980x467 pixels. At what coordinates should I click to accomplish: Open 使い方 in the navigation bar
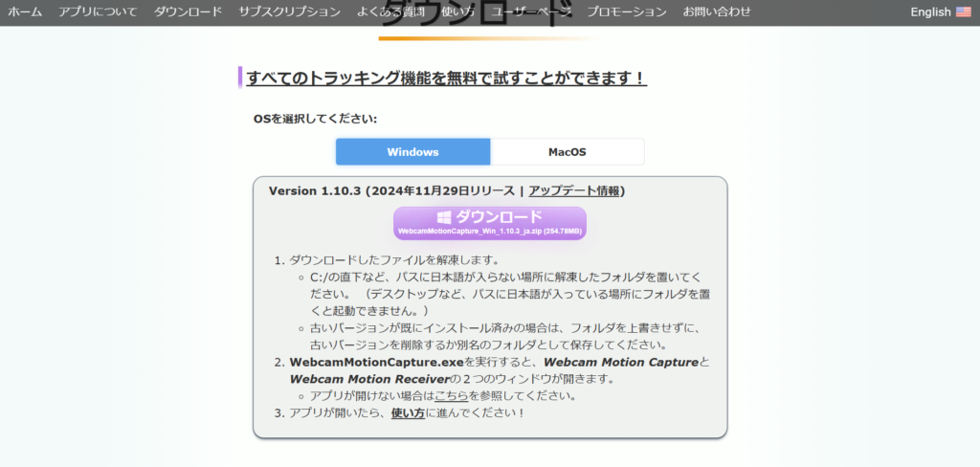pos(457,11)
